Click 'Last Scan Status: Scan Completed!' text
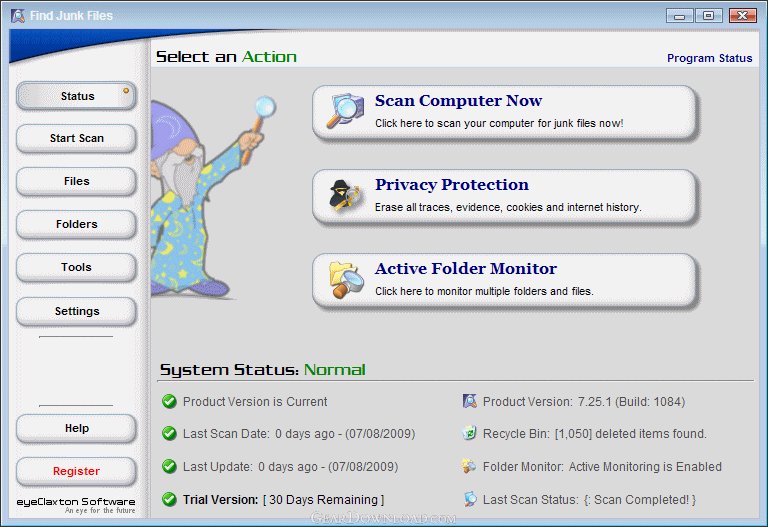 point(589,500)
